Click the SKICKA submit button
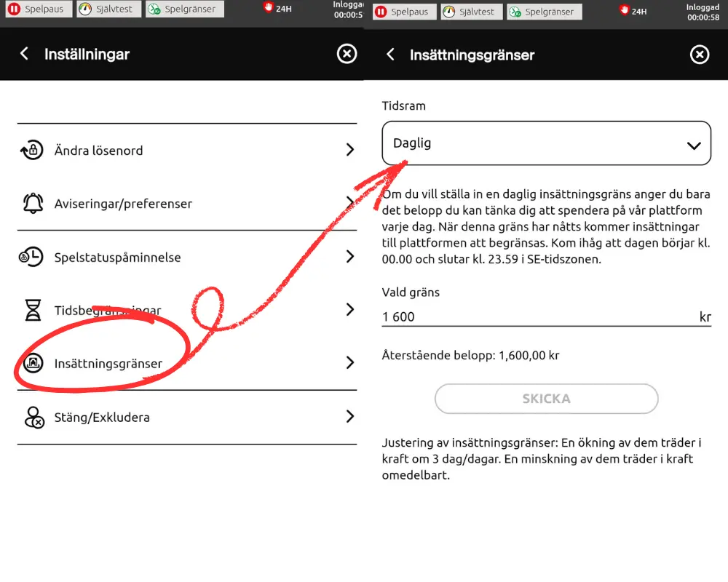This screenshot has height=582, width=728. pyautogui.click(x=546, y=399)
